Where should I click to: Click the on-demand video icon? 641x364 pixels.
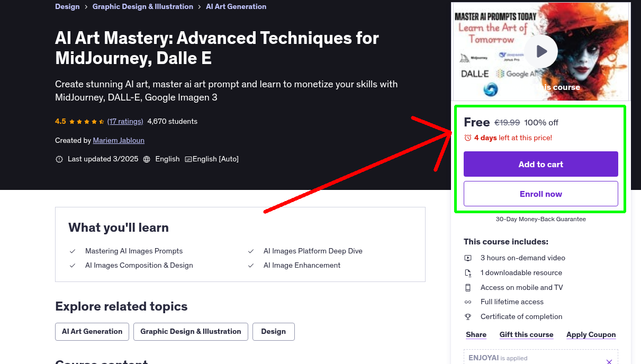click(468, 258)
